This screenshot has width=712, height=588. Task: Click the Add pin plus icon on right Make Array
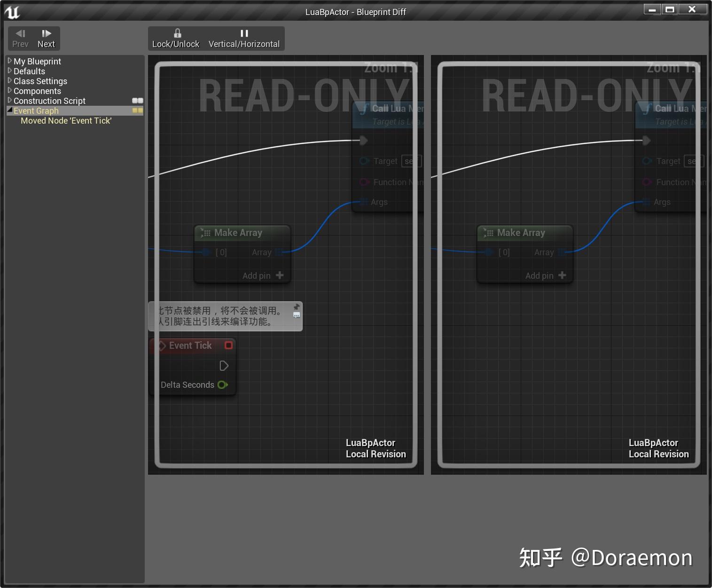(562, 275)
